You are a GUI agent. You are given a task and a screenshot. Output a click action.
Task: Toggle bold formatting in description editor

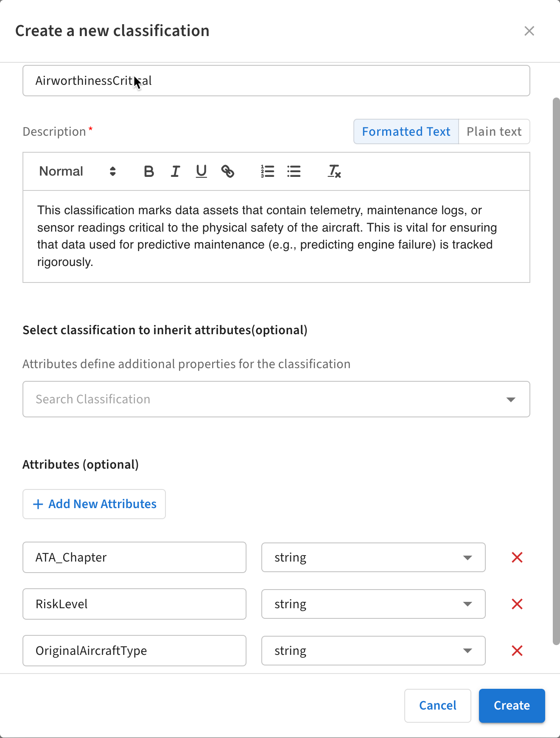[148, 171]
